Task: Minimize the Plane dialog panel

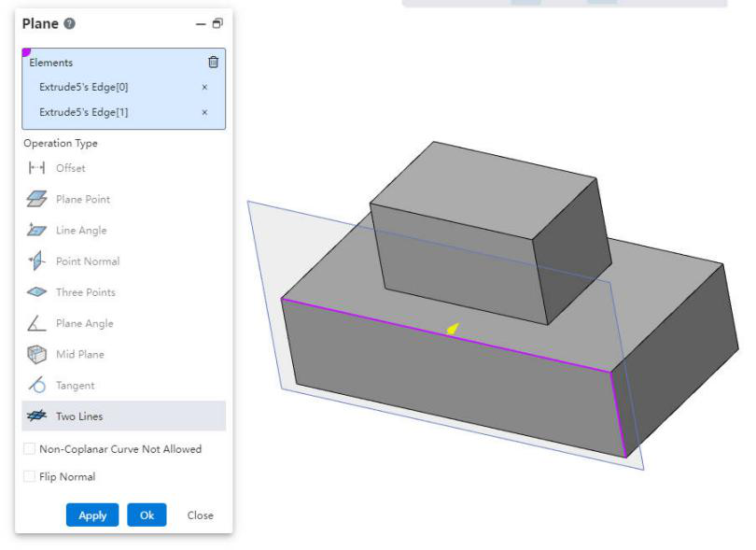Action: click(x=201, y=23)
